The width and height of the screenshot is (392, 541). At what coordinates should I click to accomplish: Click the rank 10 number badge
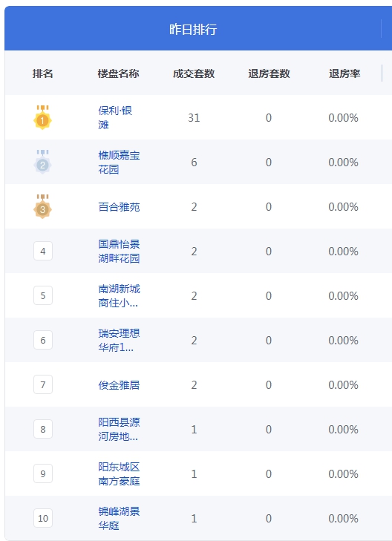pyautogui.click(x=43, y=518)
